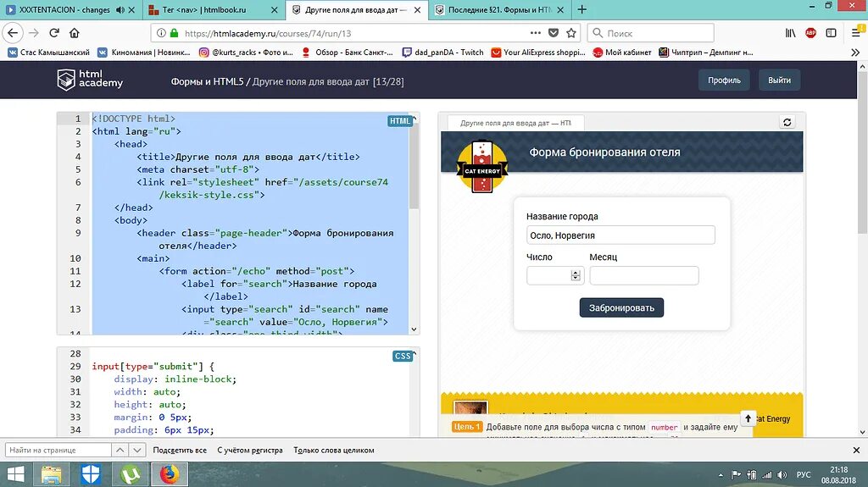The image size is (868, 487).
Task: Open the Мой кабинет bookmark
Action: click(621, 53)
